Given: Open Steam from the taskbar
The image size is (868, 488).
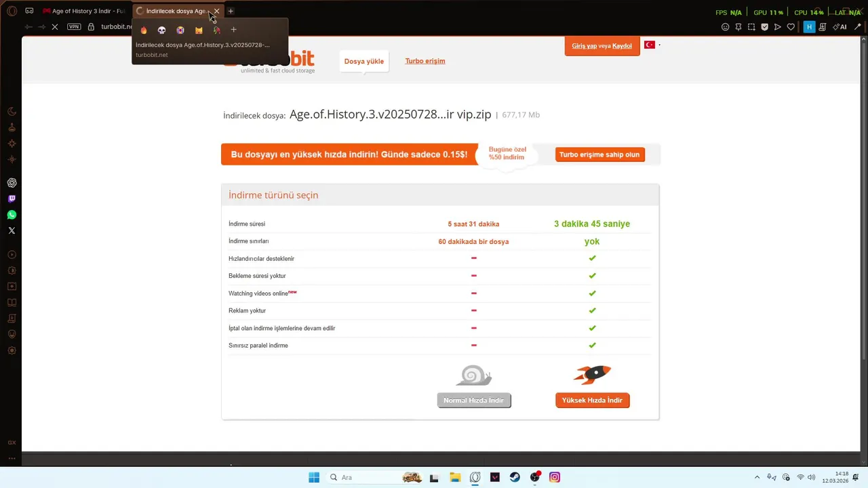Looking at the screenshot, I should (515, 477).
